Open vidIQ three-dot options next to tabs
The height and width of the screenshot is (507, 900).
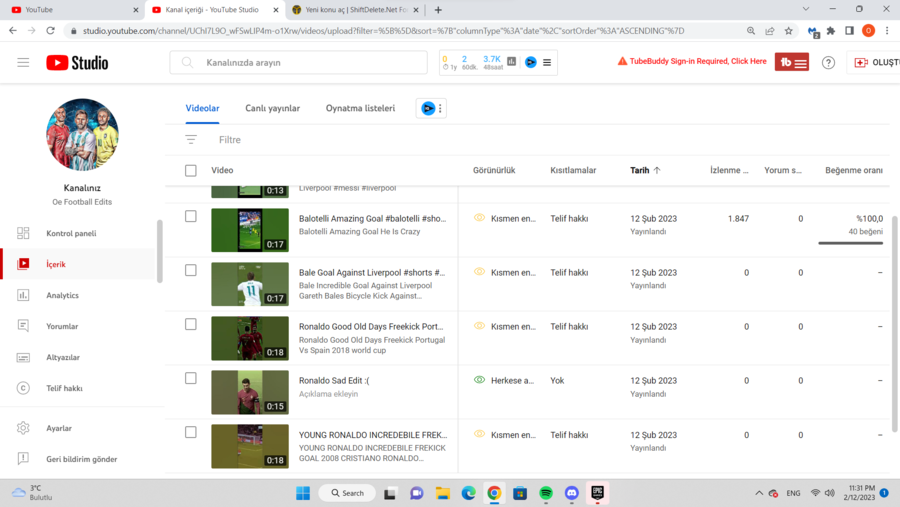coord(440,108)
